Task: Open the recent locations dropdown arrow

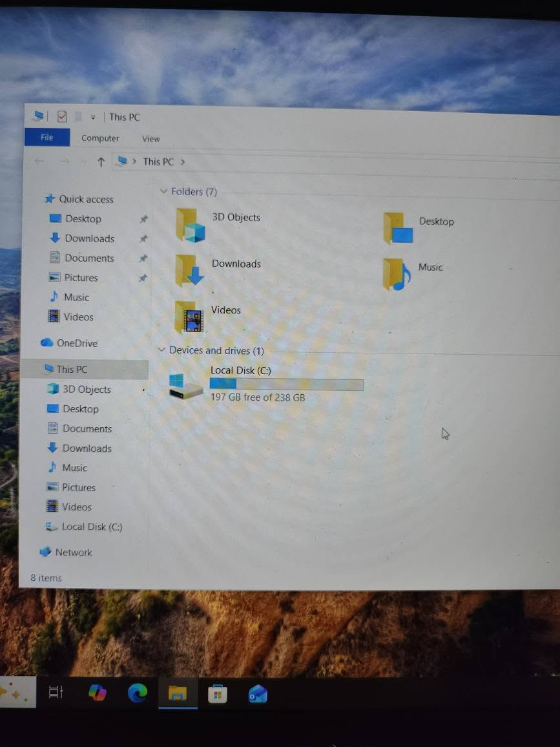Action: [83, 162]
